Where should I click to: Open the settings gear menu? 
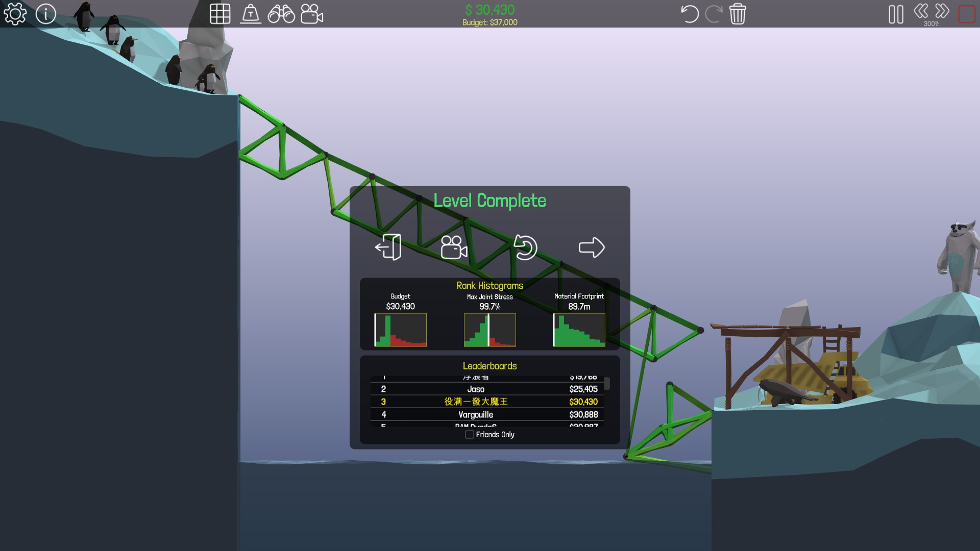15,14
